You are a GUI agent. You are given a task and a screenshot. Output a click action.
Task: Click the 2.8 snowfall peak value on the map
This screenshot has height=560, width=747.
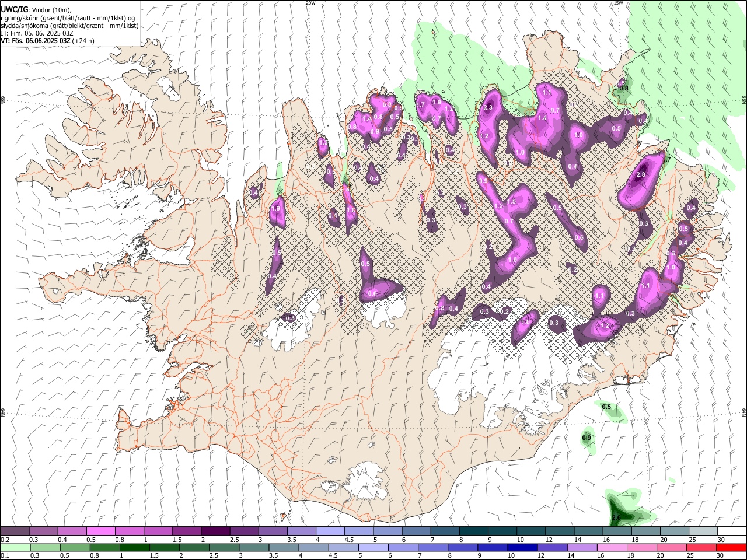click(641, 174)
